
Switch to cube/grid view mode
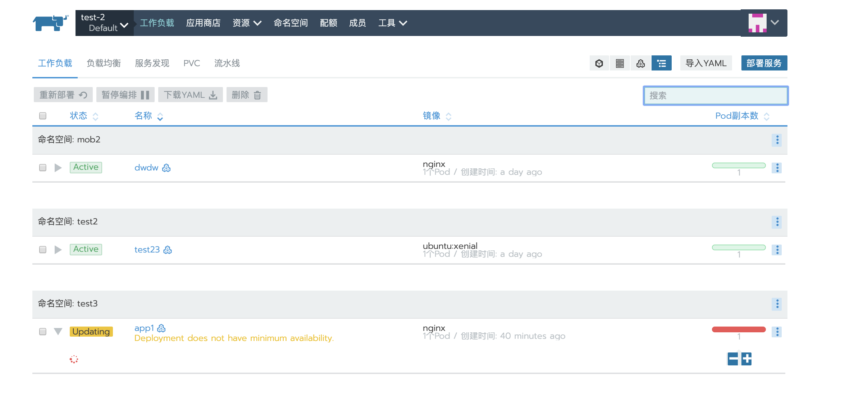coord(598,63)
